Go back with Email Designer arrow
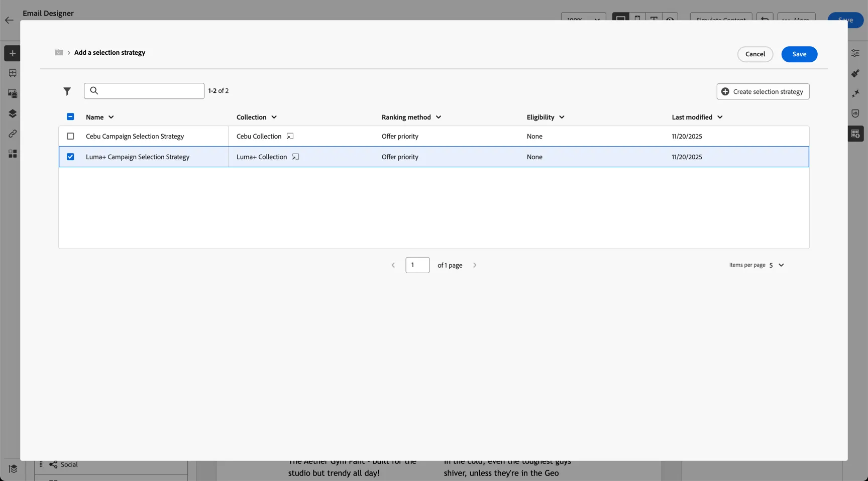868x481 pixels. [9, 21]
